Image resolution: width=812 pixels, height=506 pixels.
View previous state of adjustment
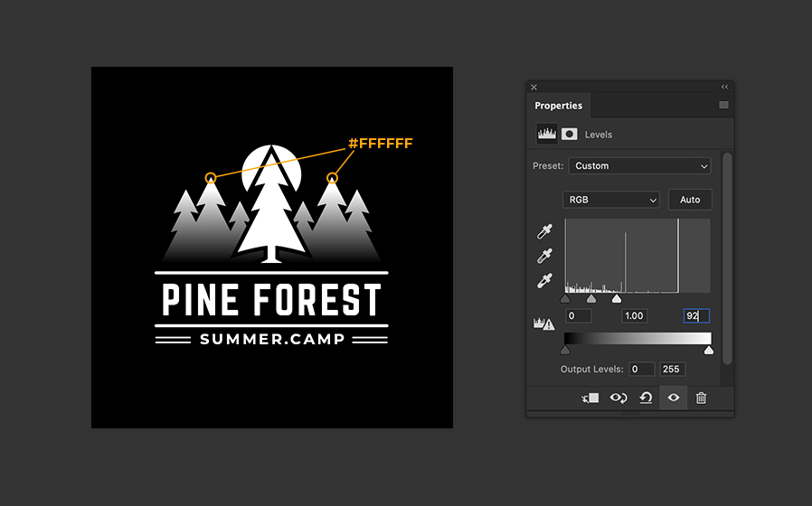[x=618, y=398]
